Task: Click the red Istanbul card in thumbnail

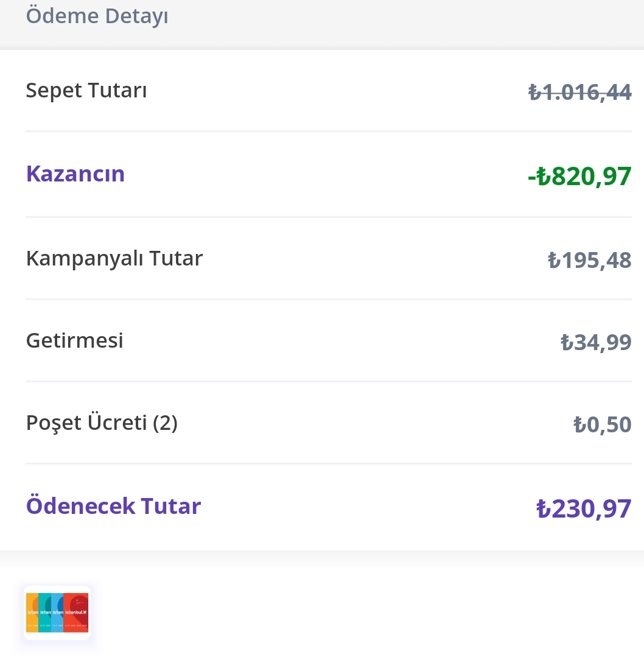Action: 76,612
